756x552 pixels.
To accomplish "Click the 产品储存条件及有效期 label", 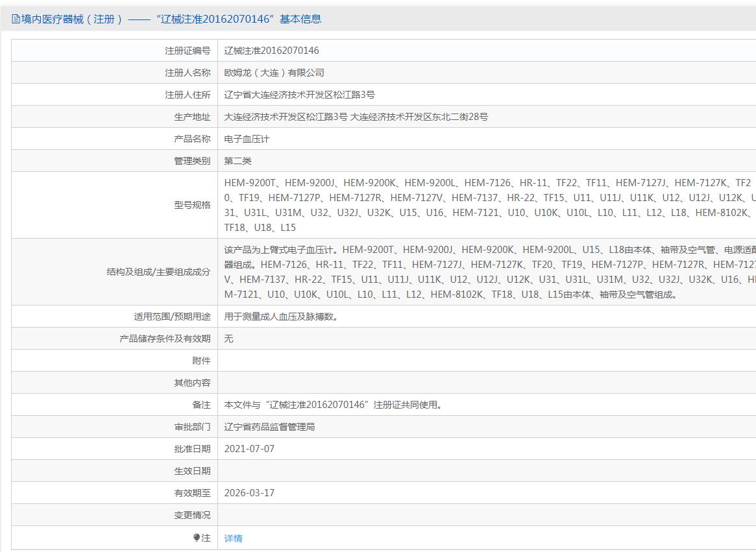I will click(165, 339).
